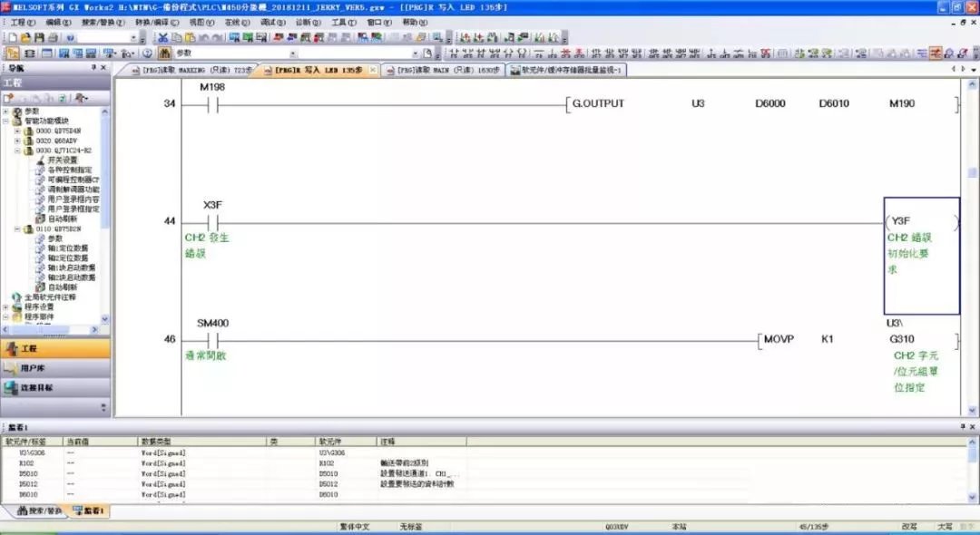Screen dimensions: 980x535
Task: Pin the navigation panel with pushpin
Action: coord(93,68)
